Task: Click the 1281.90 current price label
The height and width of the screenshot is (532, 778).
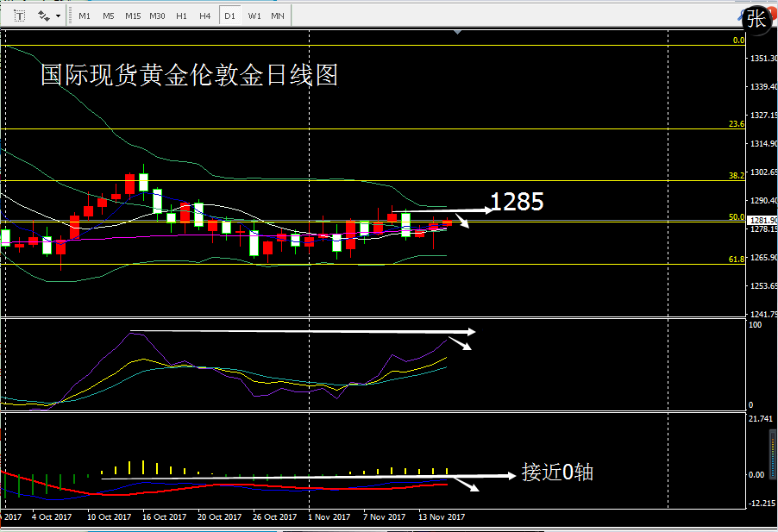Action: coord(760,221)
